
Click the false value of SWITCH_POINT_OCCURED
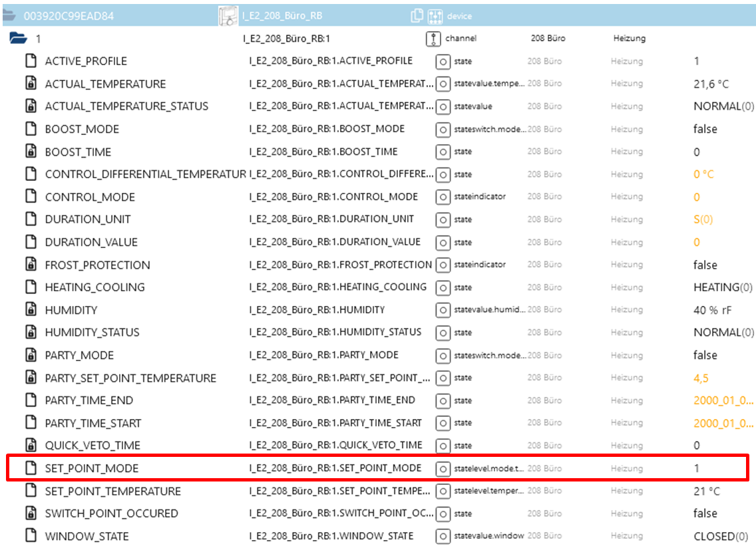click(705, 514)
